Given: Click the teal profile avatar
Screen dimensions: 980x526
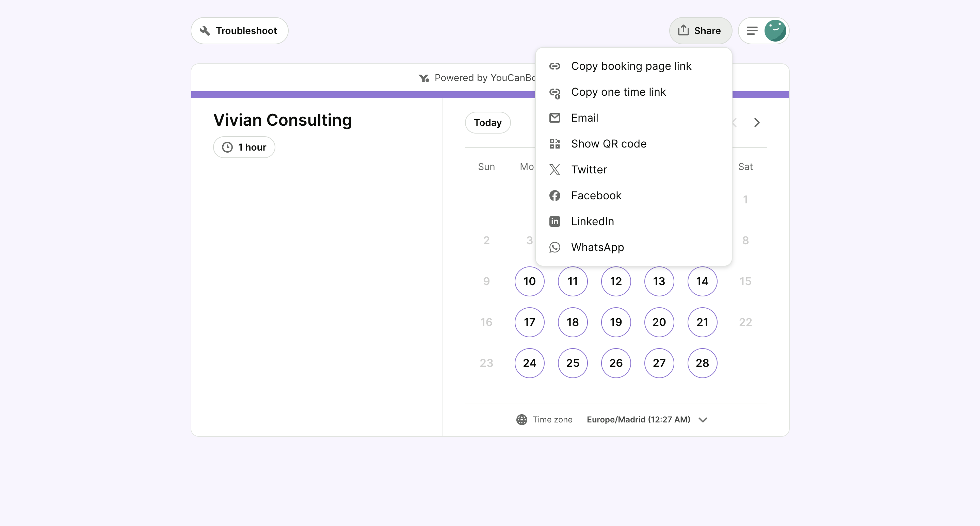Looking at the screenshot, I should 776,30.
